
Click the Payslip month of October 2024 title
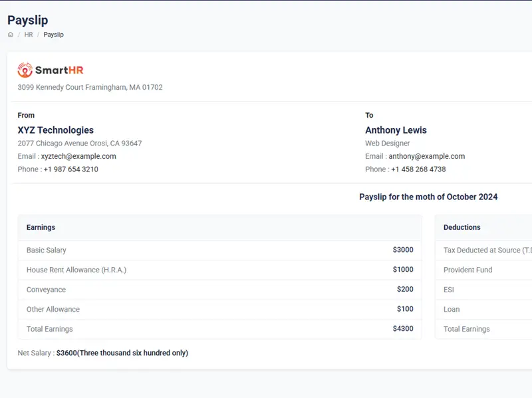click(428, 197)
